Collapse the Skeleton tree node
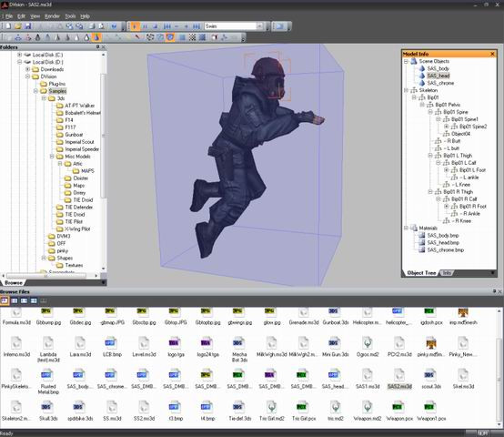Screen dimensions: 504x437 coord(406,90)
